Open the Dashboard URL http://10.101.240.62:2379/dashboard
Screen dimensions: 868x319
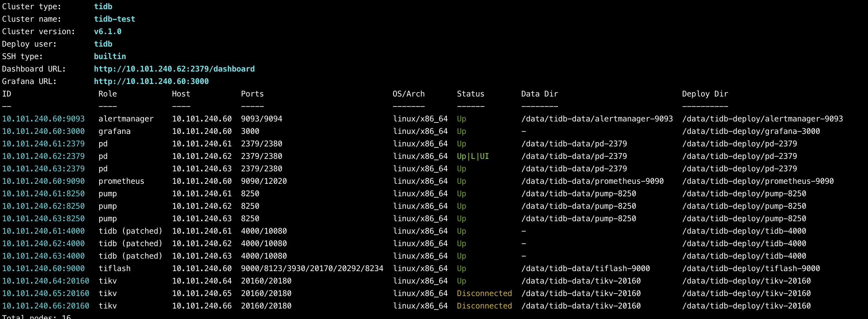[174, 69]
